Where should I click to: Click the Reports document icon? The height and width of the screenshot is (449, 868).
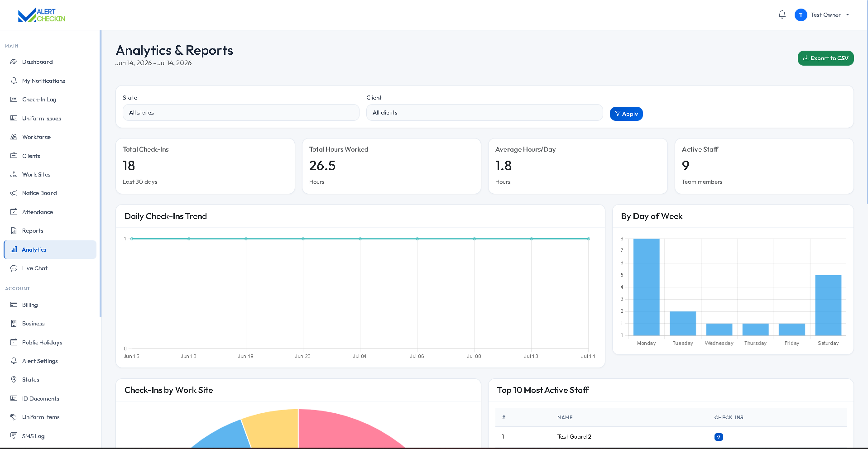pyautogui.click(x=14, y=231)
